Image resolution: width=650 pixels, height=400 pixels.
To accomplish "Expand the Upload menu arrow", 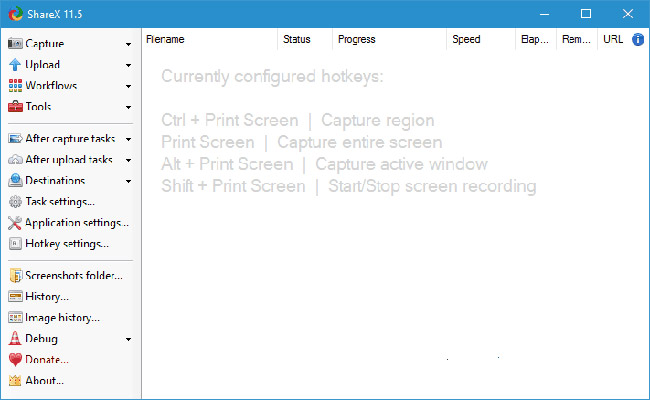I will pos(129,65).
